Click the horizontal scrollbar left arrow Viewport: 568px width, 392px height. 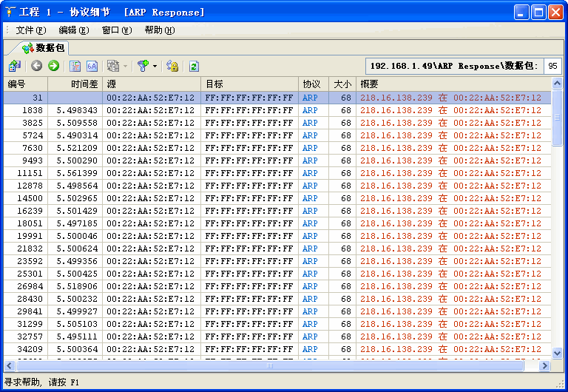click(10, 365)
